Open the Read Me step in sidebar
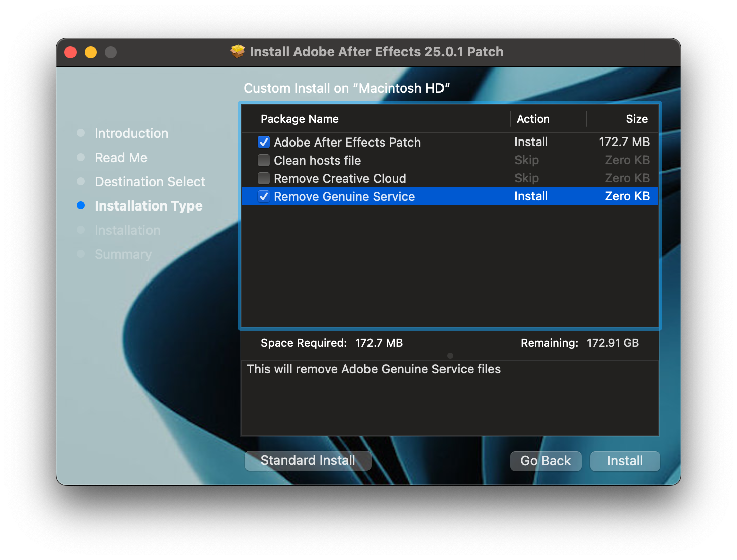Image resolution: width=737 pixels, height=560 pixels. (x=121, y=158)
